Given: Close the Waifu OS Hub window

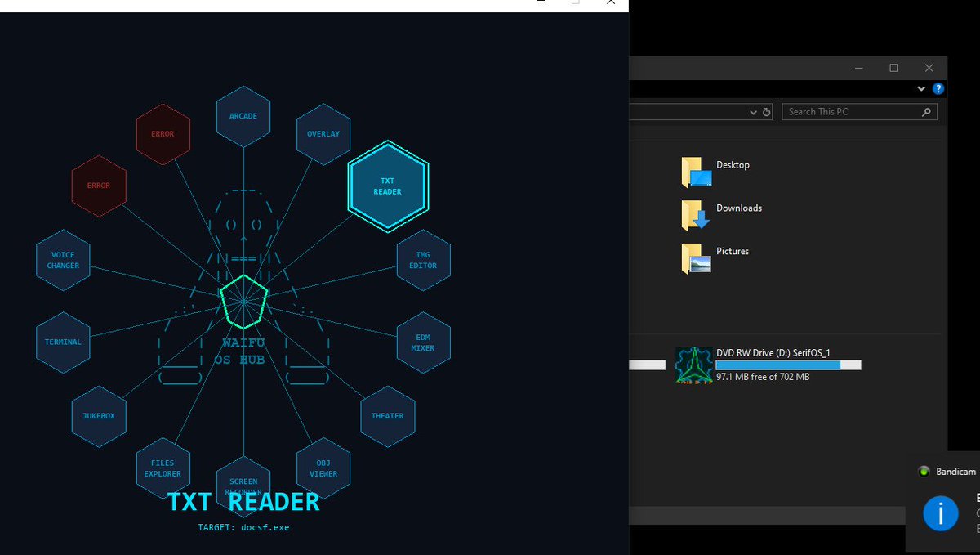Looking at the screenshot, I should pyautogui.click(x=610, y=3).
